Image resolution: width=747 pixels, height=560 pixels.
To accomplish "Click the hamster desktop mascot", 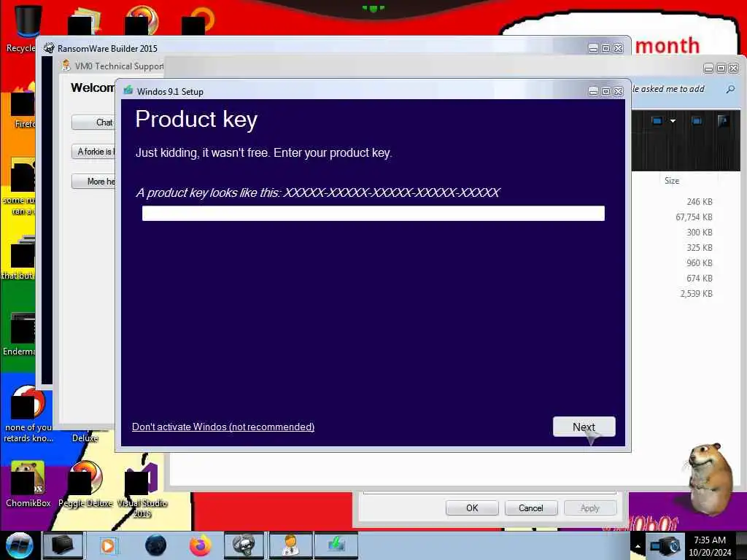I will click(709, 478).
